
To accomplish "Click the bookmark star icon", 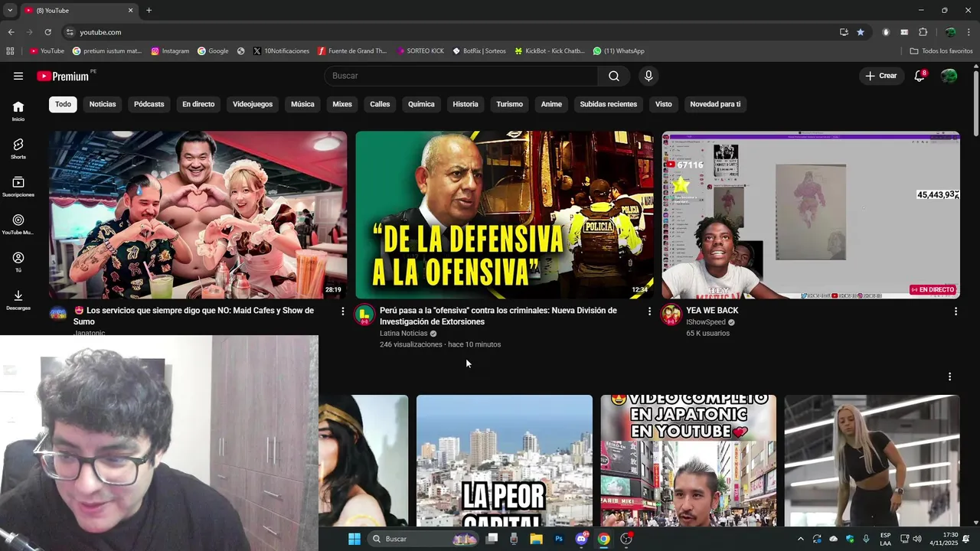I will 861,32.
